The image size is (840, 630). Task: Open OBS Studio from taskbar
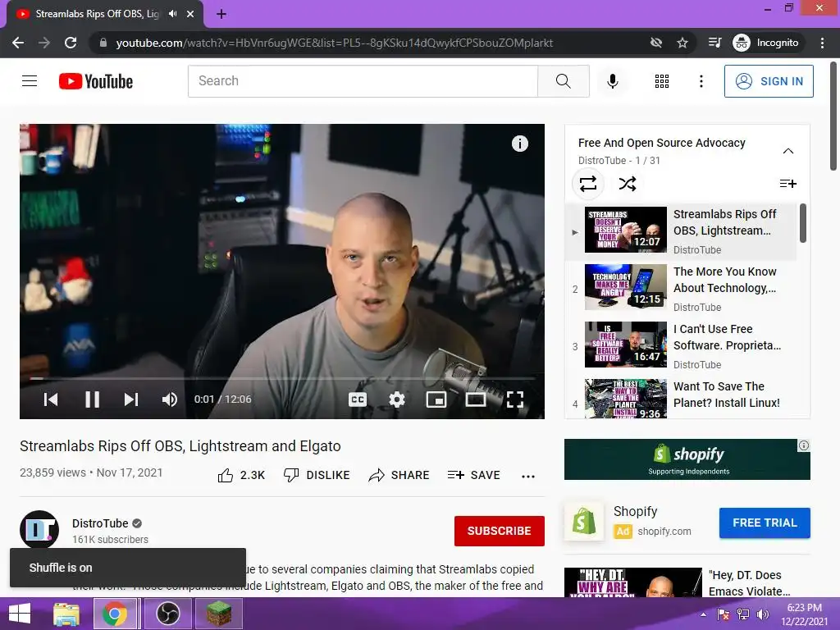[x=168, y=614]
